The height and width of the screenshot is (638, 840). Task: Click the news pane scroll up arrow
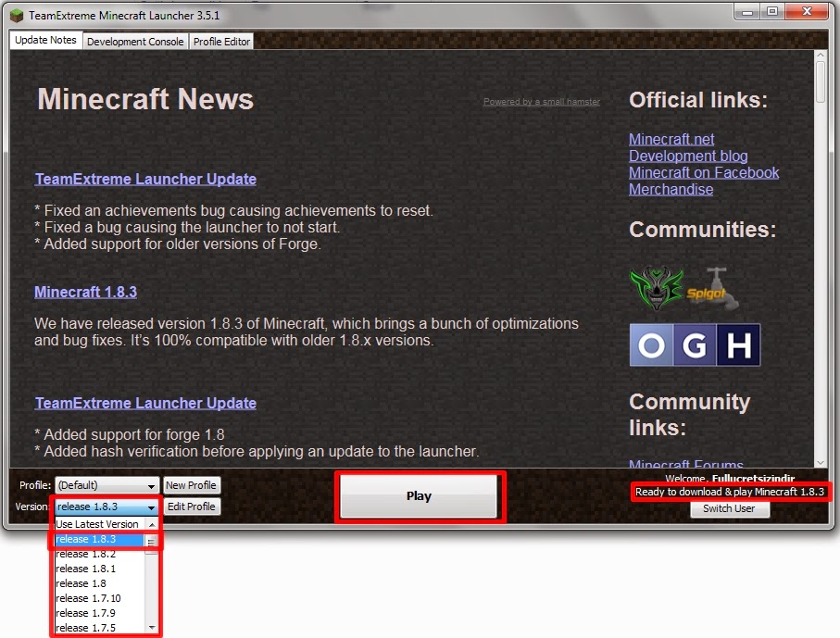pyautogui.click(x=821, y=56)
